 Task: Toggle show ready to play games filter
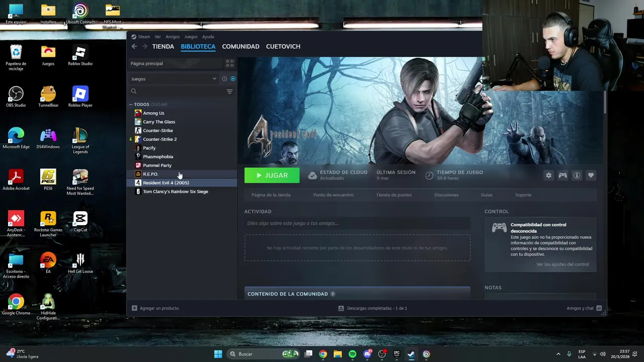click(x=233, y=79)
